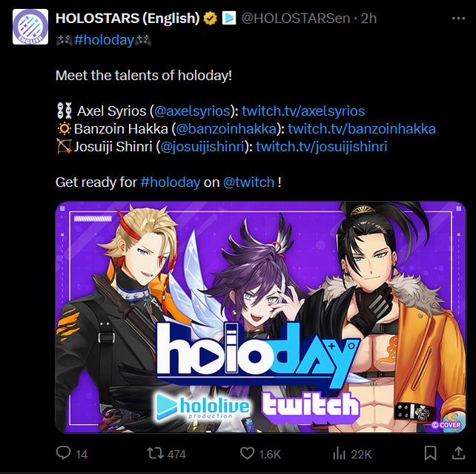
Task: Open the reply speech bubble icon
Action: coord(64,453)
